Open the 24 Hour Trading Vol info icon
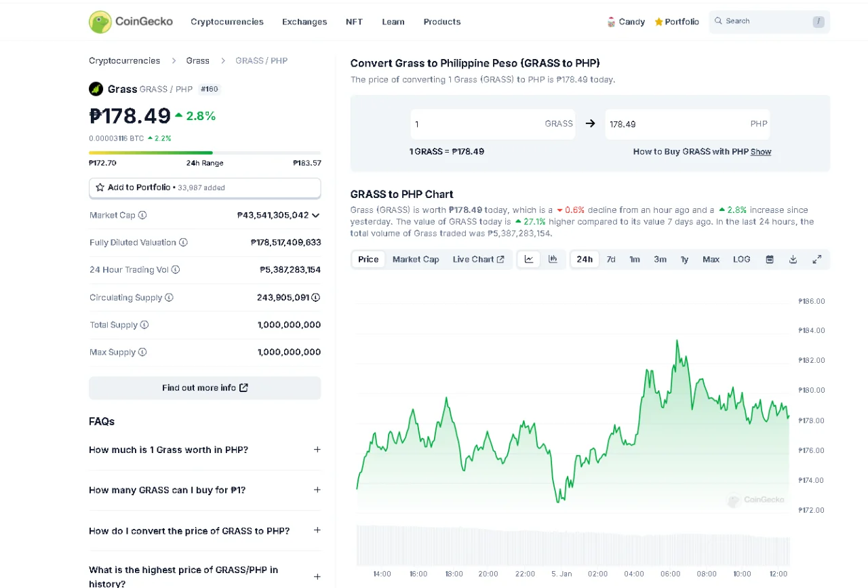 coord(176,269)
